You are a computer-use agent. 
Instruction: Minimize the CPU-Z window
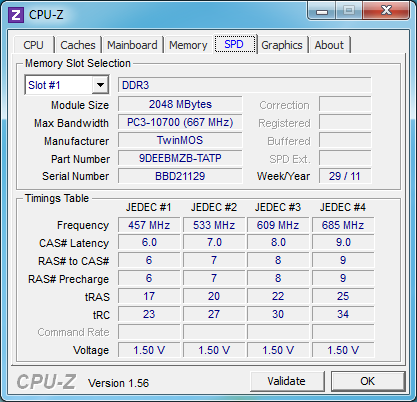tap(321, 11)
